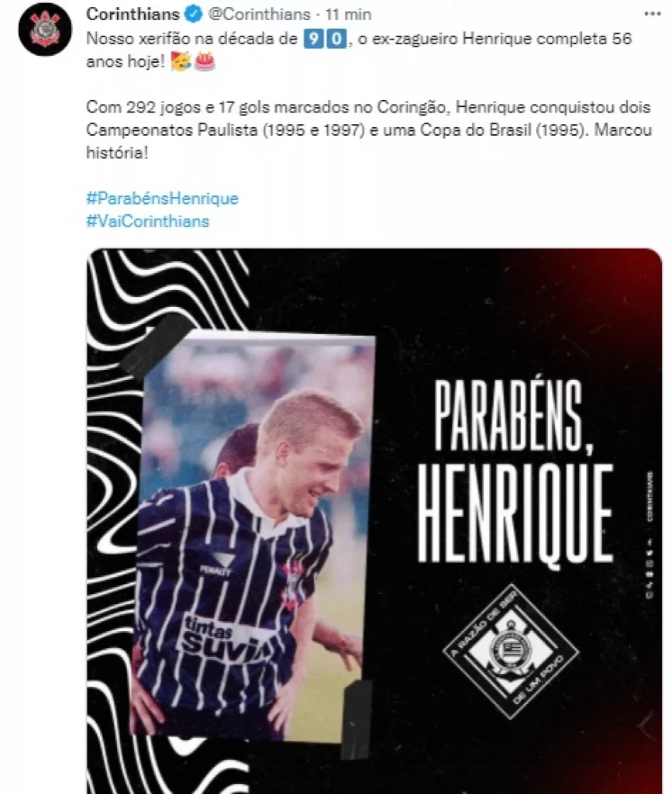This screenshot has width=672, height=794.
Task: Click the 'Nosso xerifão' opening tweet sentence
Action: pyautogui.click(x=359, y=50)
